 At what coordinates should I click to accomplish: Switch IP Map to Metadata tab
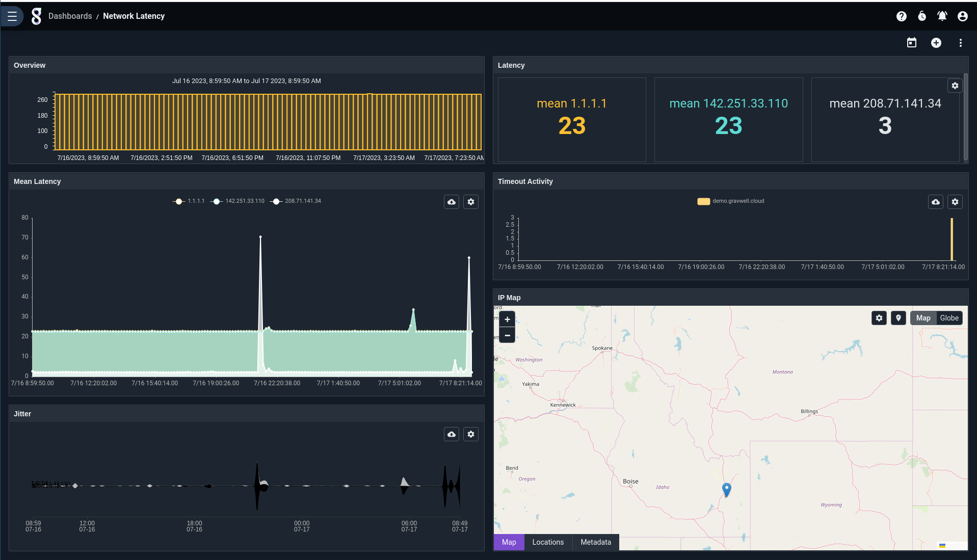point(595,542)
